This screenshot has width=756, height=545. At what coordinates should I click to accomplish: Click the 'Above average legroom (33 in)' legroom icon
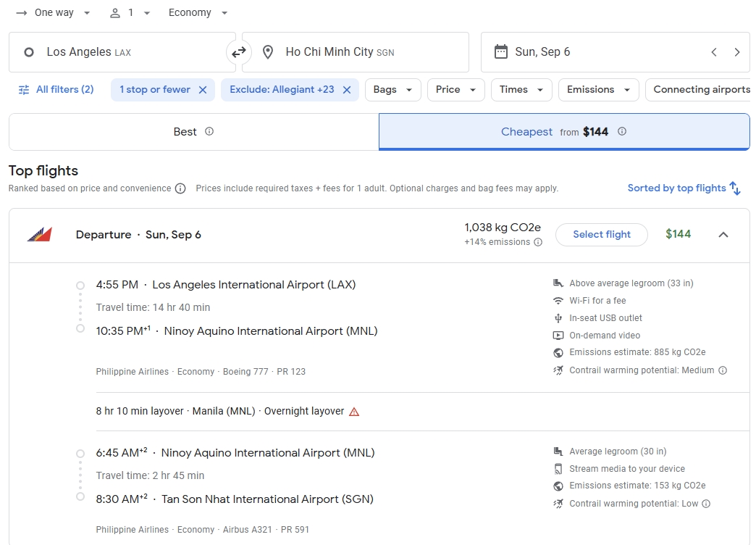(x=558, y=283)
